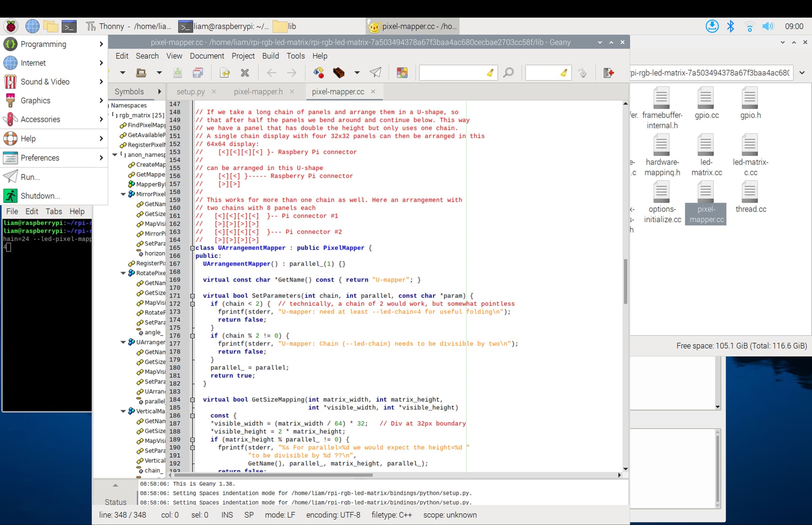
Task: Click the Quit Geany door icon
Action: [609, 73]
